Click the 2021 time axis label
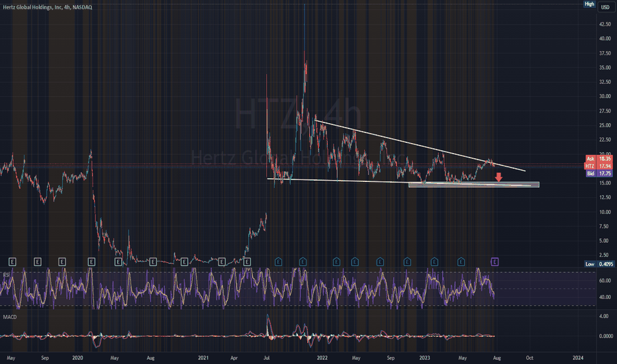617x364 pixels. (x=203, y=357)
